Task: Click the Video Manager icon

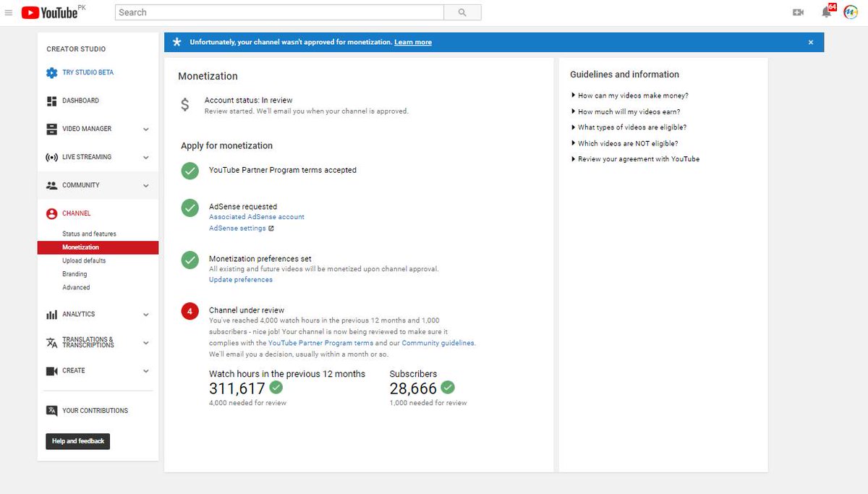Action: pyautogui.click(x=51, y=129)
